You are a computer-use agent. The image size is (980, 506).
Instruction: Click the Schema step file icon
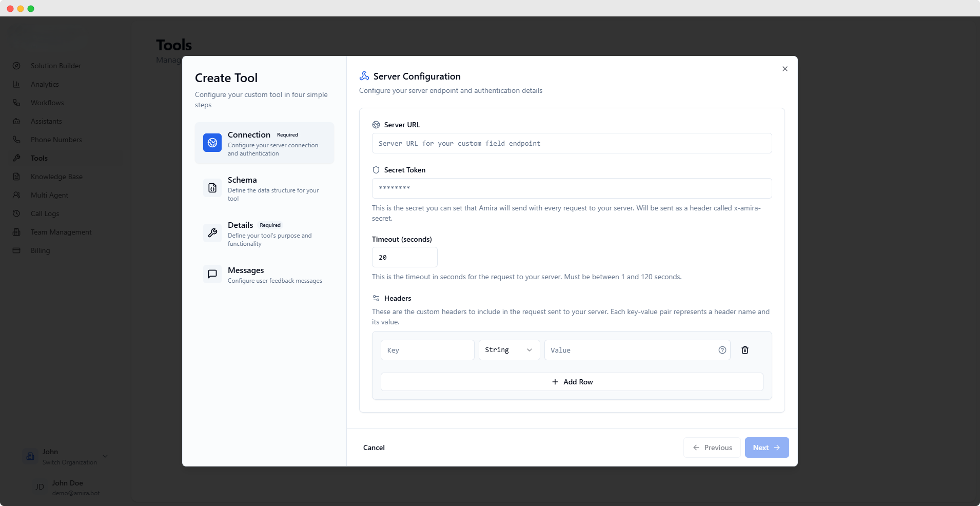pyautogui.click(x=212, y=188)
